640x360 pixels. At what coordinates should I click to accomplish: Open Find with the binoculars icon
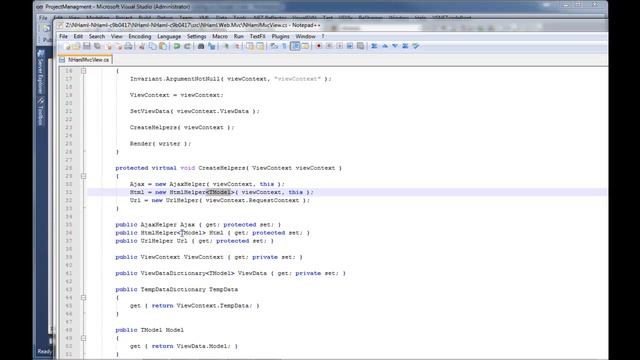click(x=201, y=46)
